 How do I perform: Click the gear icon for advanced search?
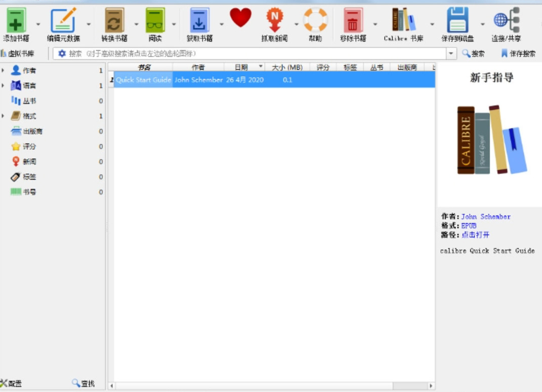62,54
